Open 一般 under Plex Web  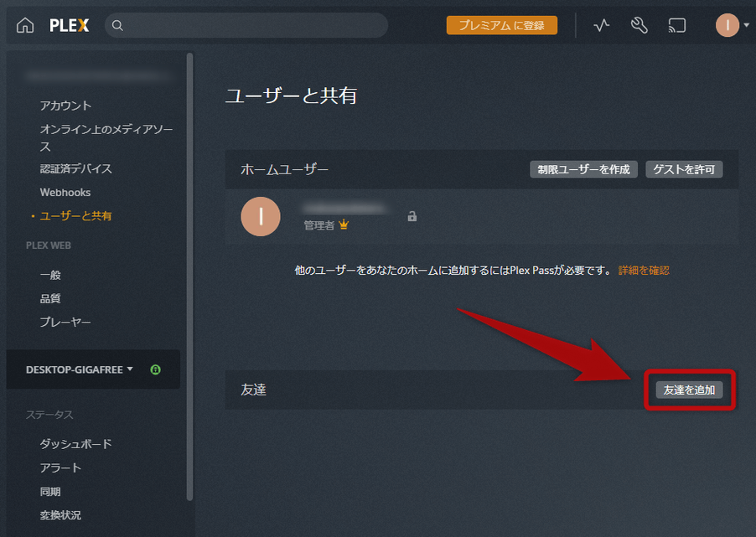tap(50, 275)
